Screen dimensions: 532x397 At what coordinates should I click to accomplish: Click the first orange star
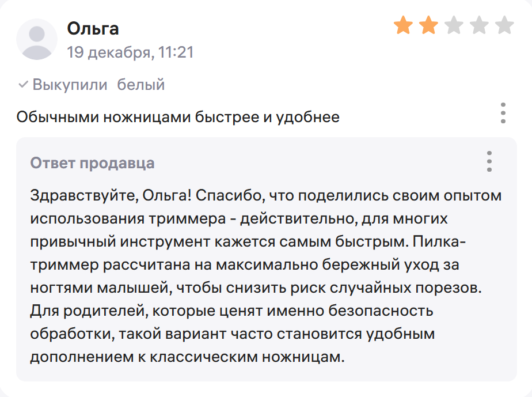click(x=402, y=25)
